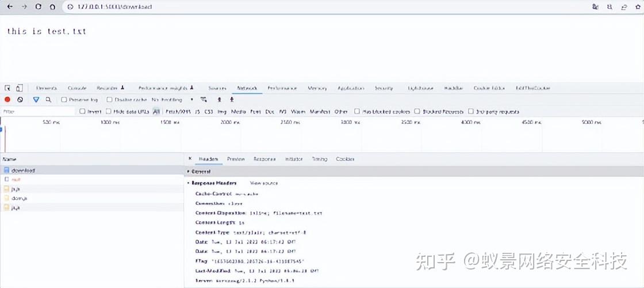The height and width of the screenshot is (288, 644).
Task: Clear the network log
Action: (x=20, y=100)
